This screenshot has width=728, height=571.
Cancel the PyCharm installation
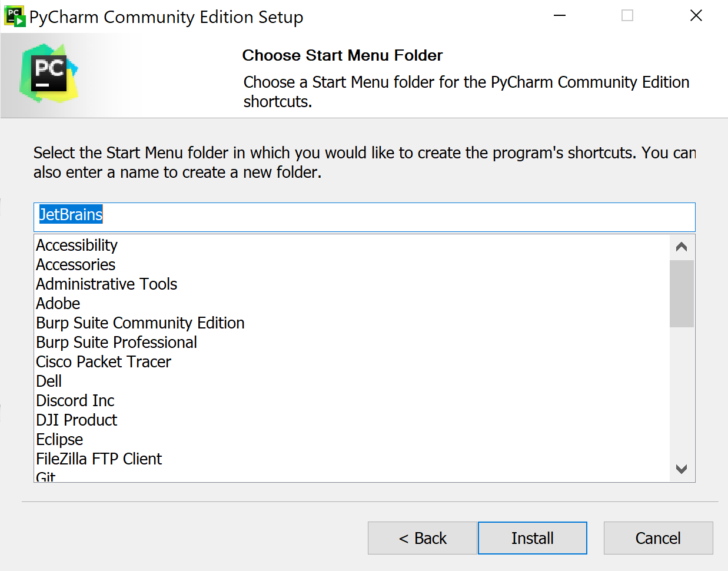point(658,538)
